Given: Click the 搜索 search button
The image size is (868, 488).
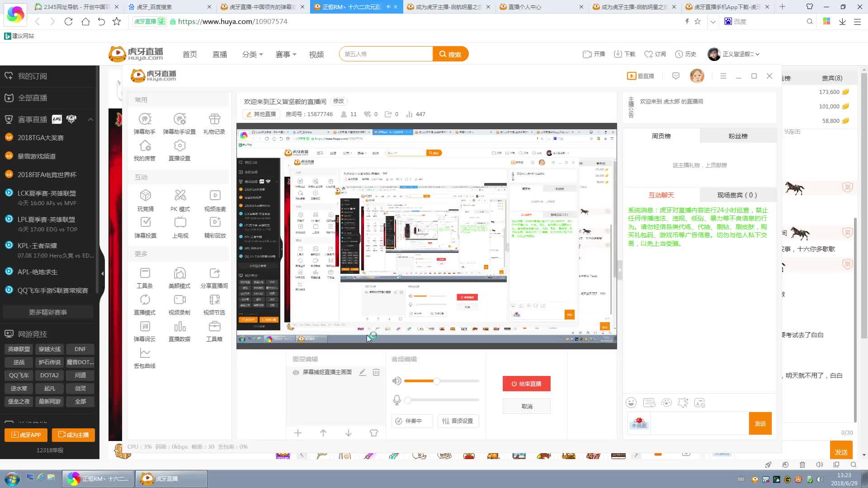Looking at the screenshot, I should 450,54.
